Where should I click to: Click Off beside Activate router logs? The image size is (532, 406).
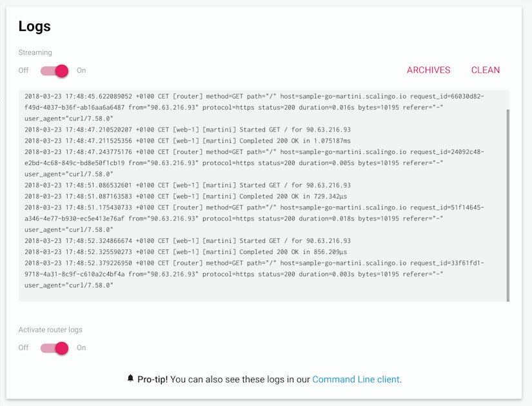[x=24, y=347]
